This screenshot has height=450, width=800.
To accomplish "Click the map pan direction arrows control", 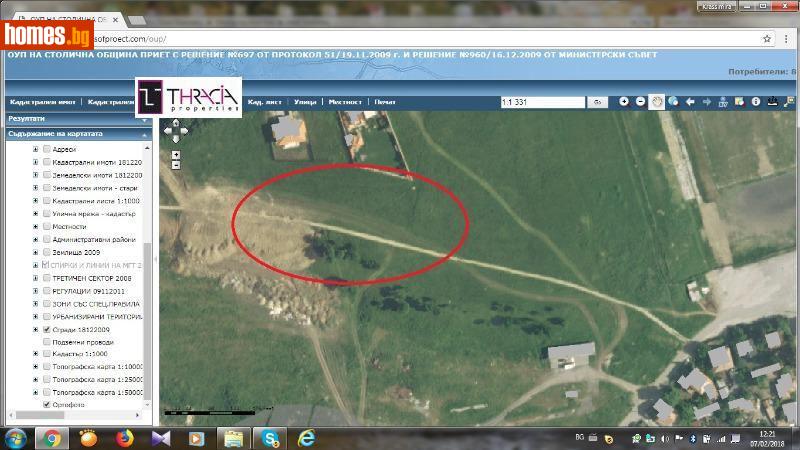I will coord(176,131).
